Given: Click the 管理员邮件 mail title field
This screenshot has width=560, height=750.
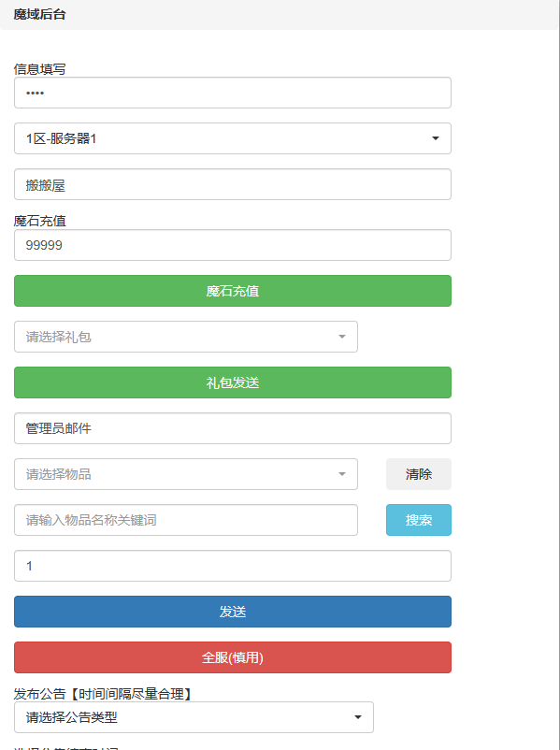Looking at the screenshot, I should (233, 428).
